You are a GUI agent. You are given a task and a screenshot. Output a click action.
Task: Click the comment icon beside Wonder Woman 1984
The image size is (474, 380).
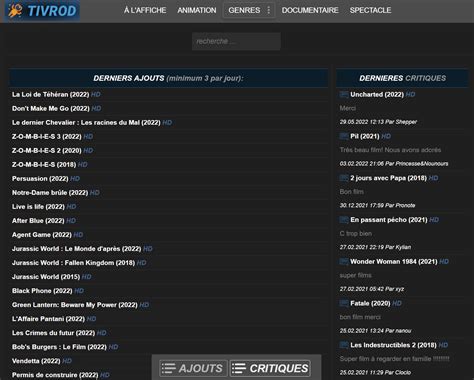pyautogui.click(x=344, y=261)
